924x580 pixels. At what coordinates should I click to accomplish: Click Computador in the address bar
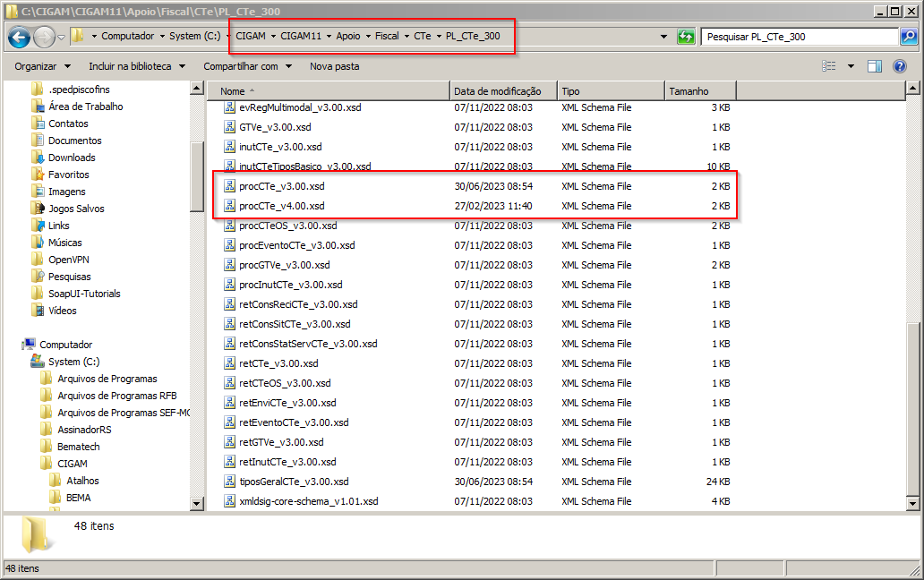(x=127, y=36)
